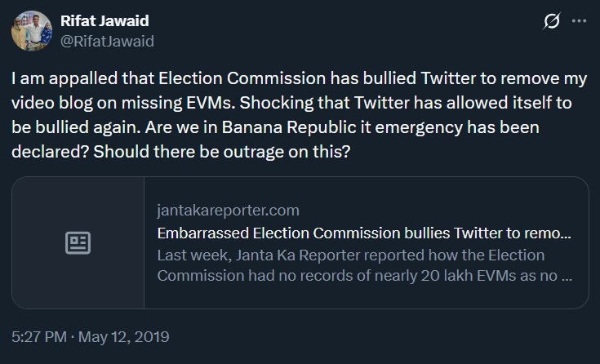Open the three-dot more options menu
The width and height of the screenshot is (600, 364).
[x=580, y=23]
